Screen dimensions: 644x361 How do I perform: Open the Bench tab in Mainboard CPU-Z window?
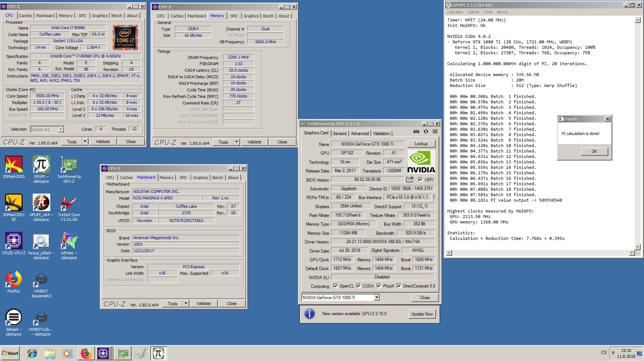218,178
